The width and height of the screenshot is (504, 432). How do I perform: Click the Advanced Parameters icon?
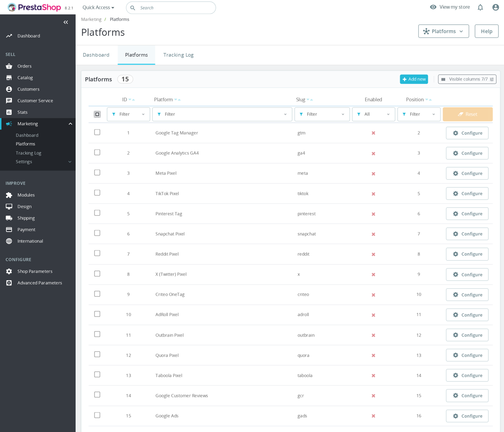tap(9, 283)
